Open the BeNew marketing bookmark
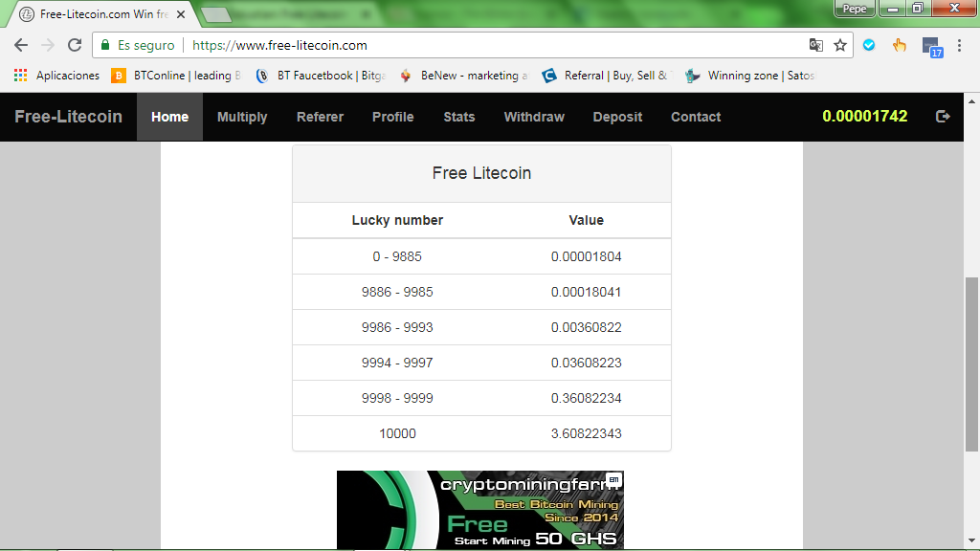 (x=464, y=76)
